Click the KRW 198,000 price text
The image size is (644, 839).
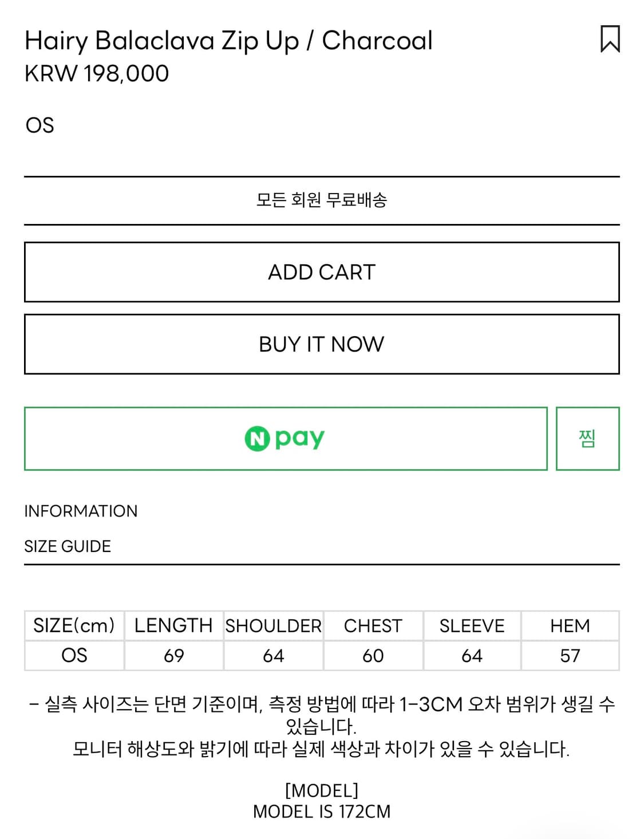(96, 73)
